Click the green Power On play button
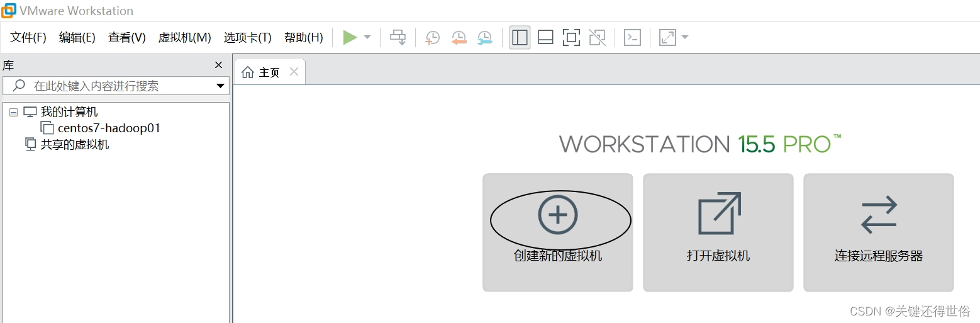The image size is (980, 323). point(350,38)
